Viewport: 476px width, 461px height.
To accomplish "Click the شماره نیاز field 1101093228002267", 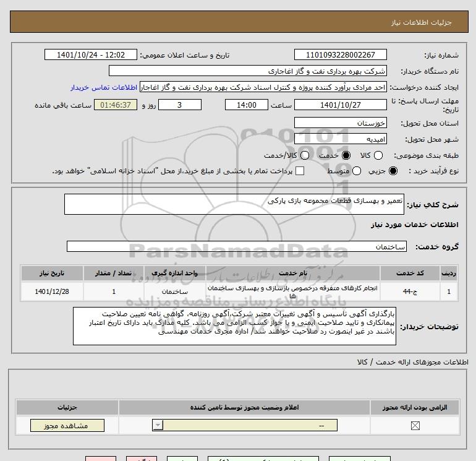I will [340, 54].
